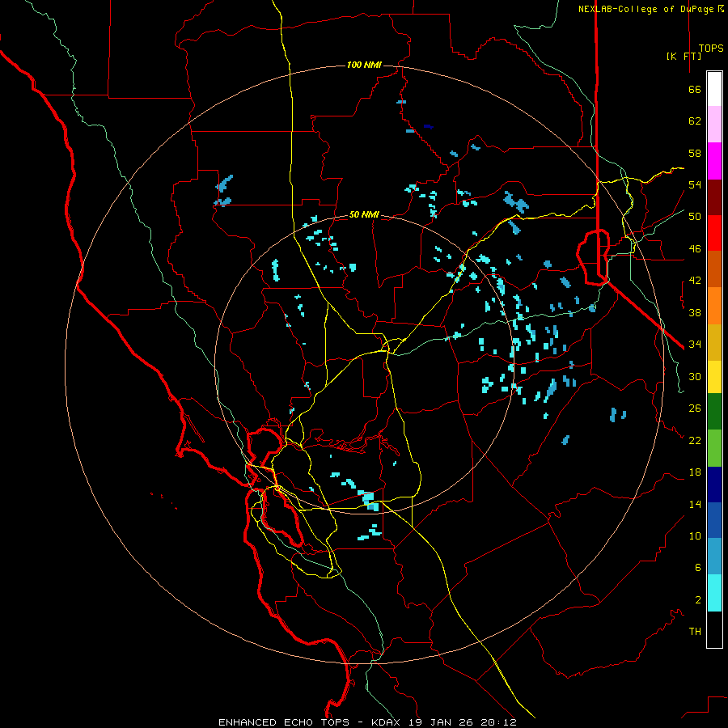The image size is (728, 728).
Task: Click the 100 NMI range ring label
Action: (x=364, y=65)
